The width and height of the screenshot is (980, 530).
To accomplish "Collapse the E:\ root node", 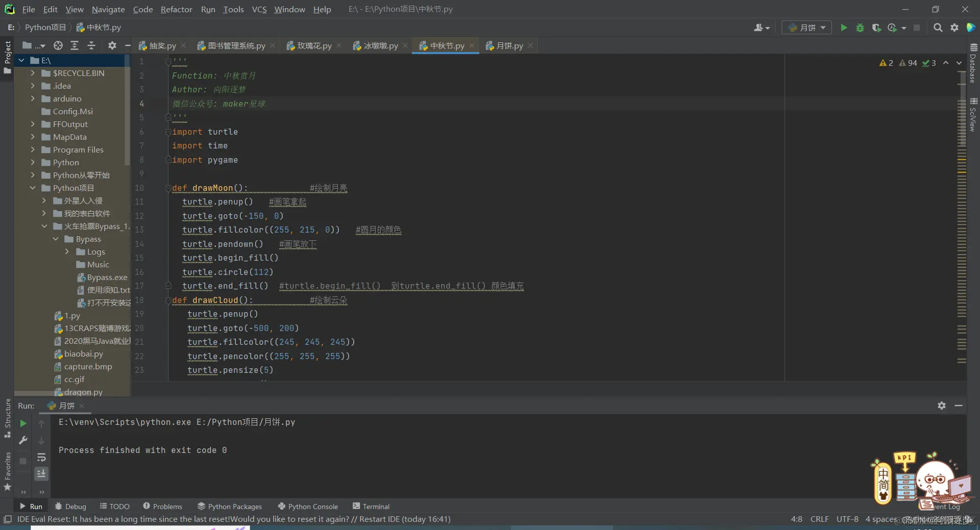I will [21, 60].
